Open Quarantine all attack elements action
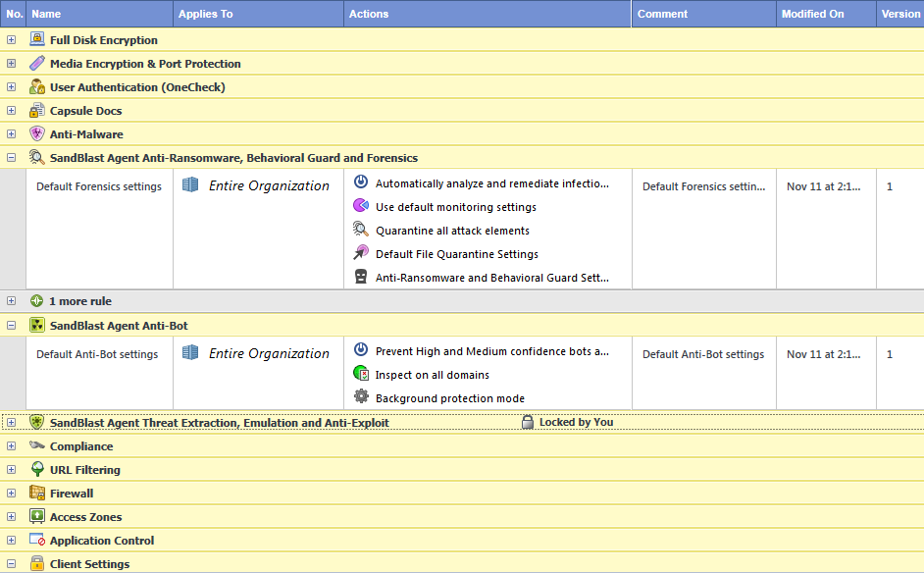 452,231
